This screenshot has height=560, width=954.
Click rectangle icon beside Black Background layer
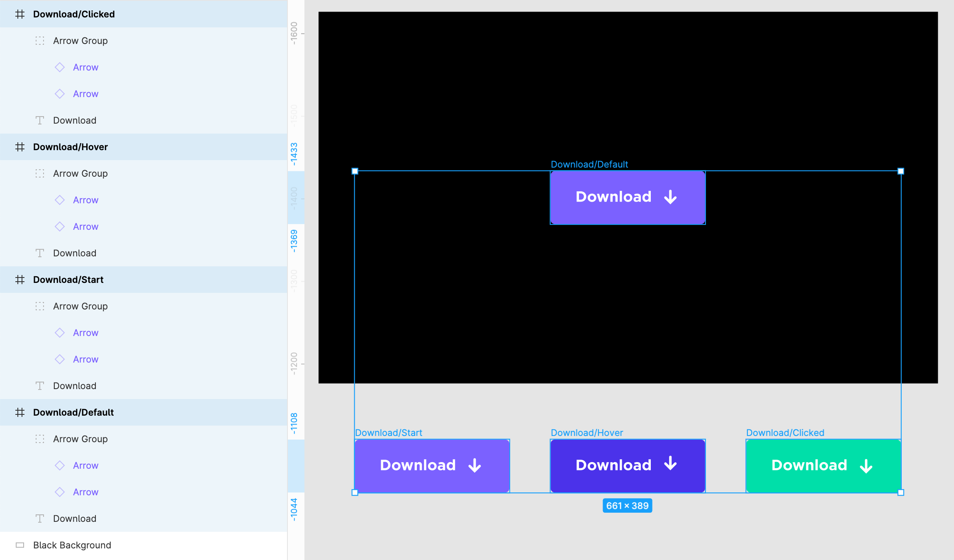point(19,545)
